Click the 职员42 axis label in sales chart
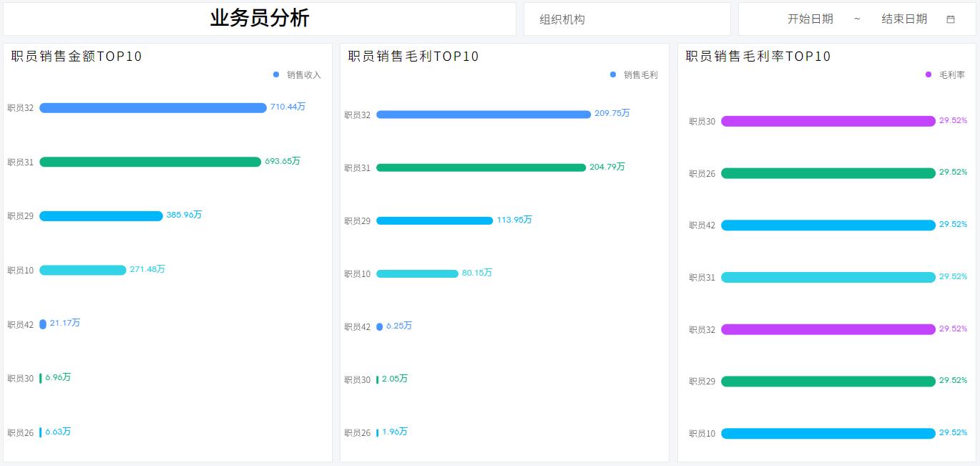The image size is (980, 466). 19,324
